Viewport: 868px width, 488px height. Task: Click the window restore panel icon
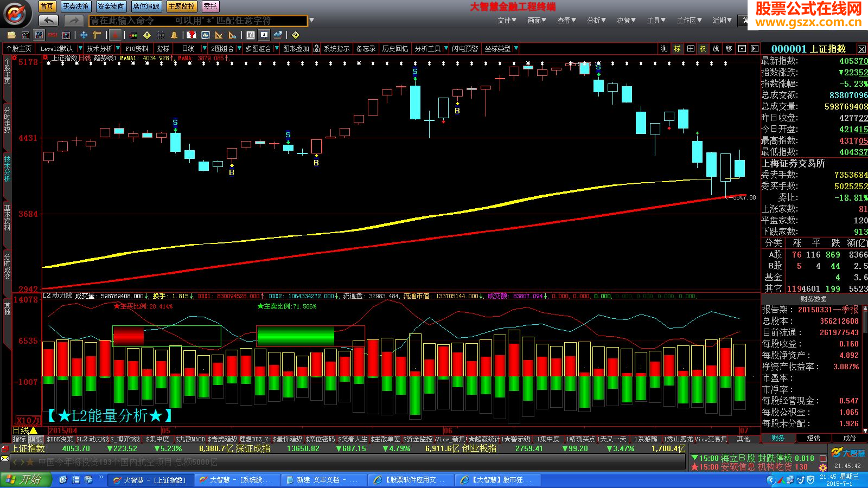(742, 49)
